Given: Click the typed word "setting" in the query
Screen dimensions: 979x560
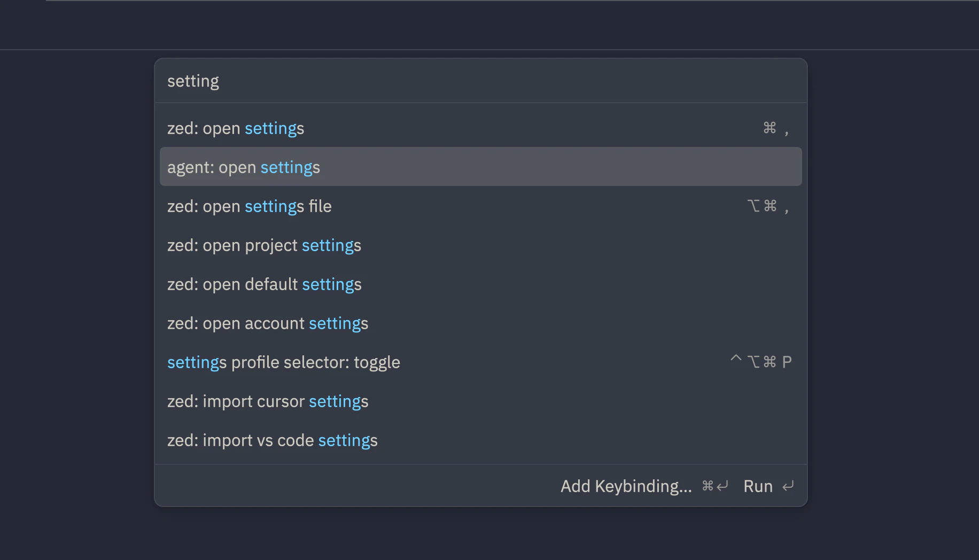Looking at the screenshot, I should [193, 81].
